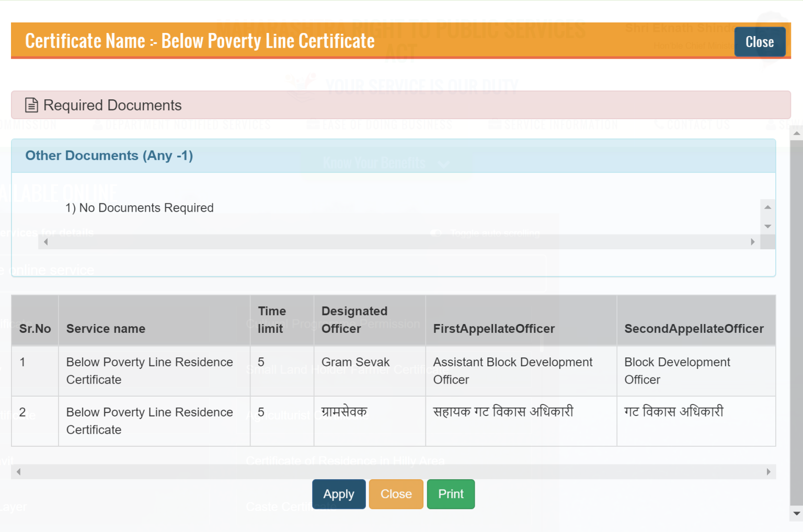The height and width of the screenshot is (532, 803).
Task: Click the down arrow of the documents panel scrollbar
Action: tap(767, 226)
